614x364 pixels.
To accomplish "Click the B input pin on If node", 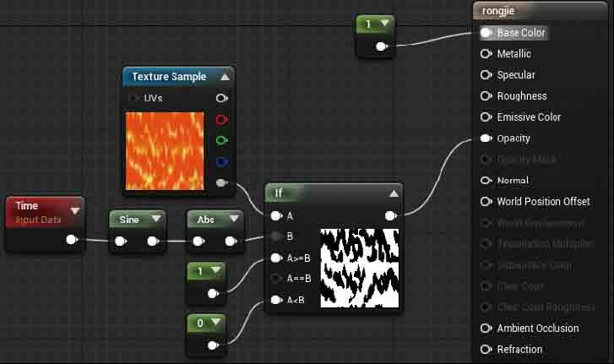I will [276, 236].
